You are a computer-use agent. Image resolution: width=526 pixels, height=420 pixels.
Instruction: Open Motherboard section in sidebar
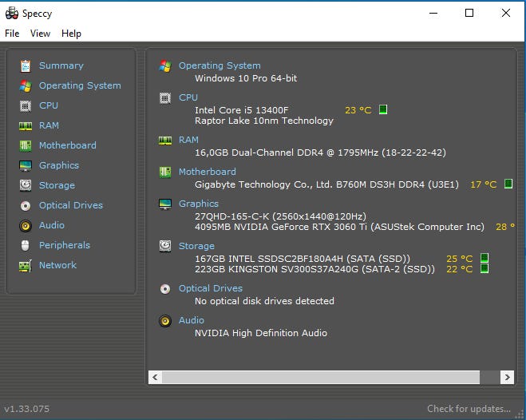67,145
